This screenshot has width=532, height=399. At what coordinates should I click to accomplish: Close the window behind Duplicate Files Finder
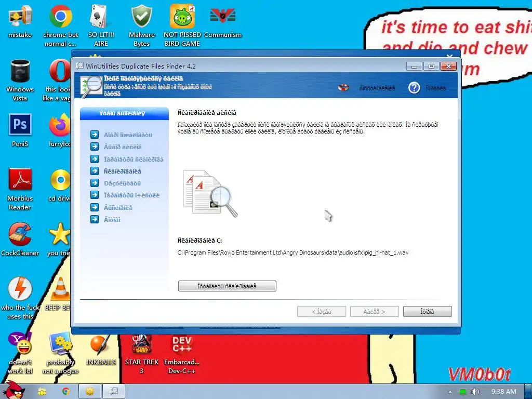pyautogui.click(x=449, y=56)
